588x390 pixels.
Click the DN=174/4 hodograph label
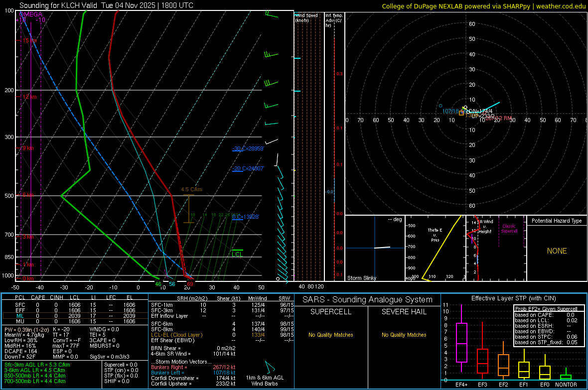click(x=480, y=112)
